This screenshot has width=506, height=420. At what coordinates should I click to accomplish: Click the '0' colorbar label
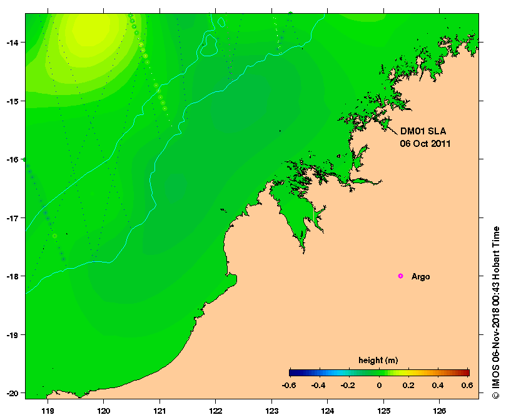pyautogui.click(x=379, y=385)
